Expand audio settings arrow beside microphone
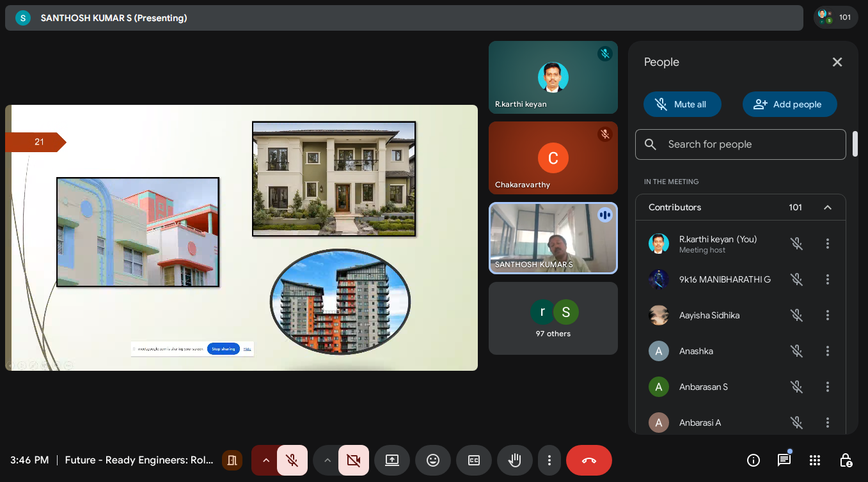 [266, 460]
